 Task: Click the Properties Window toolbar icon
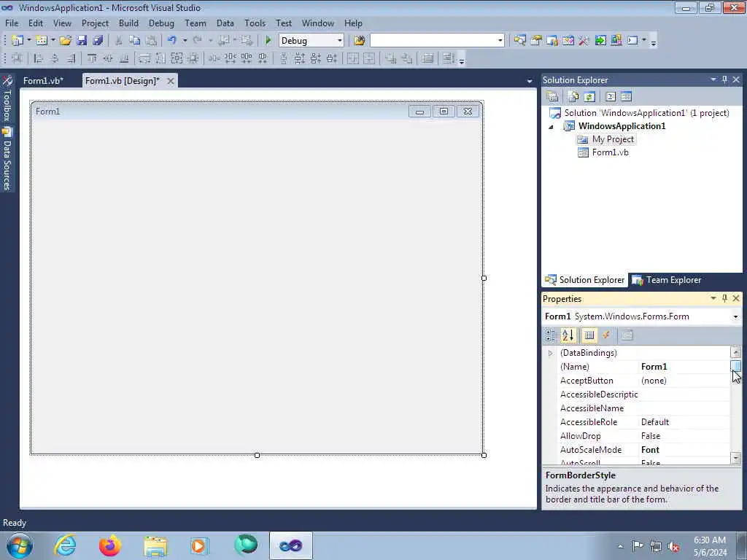pyautogui.click(x=536, y=41)
